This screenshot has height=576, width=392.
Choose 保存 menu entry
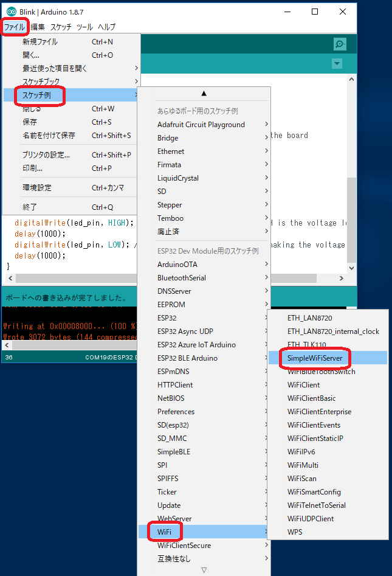(70, 122)
